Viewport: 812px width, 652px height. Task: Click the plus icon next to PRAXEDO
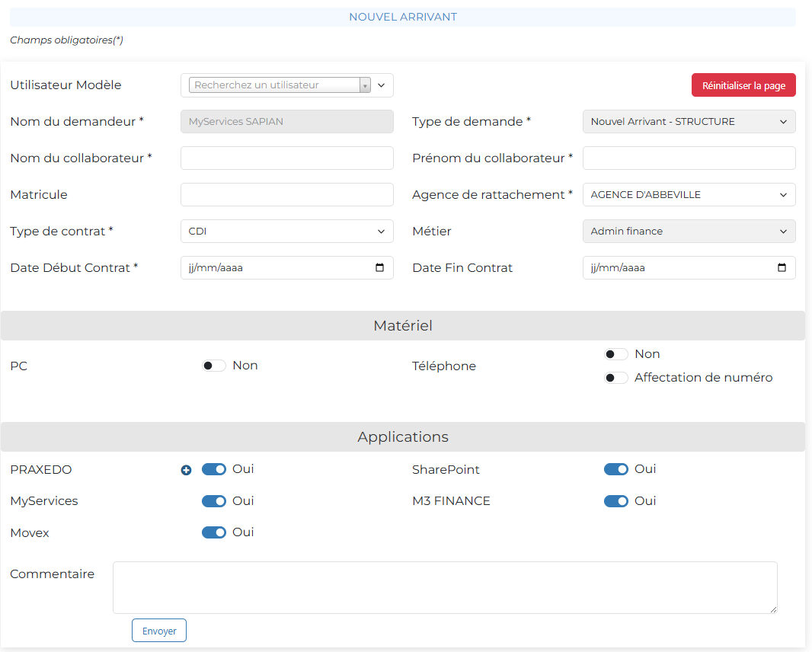click(186, 470)
